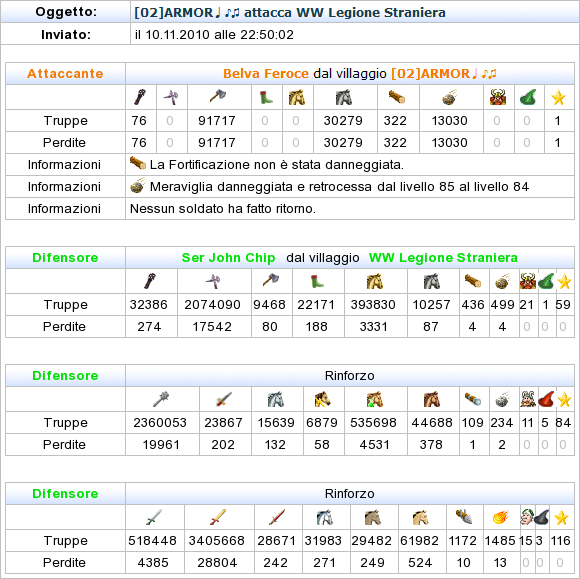The image size is (580, 579).
Task: Click the reinforcement troop count 535698
Action: pyautogui.click(x=373, y=423)
